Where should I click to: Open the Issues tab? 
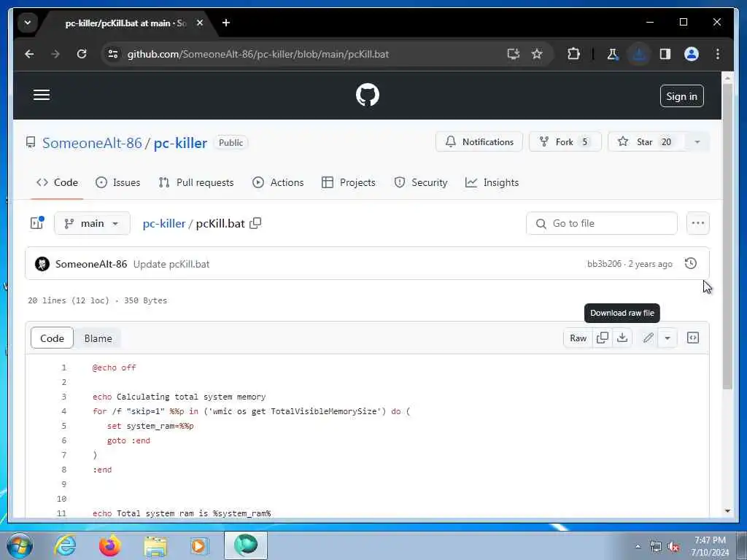coord(117,182)
